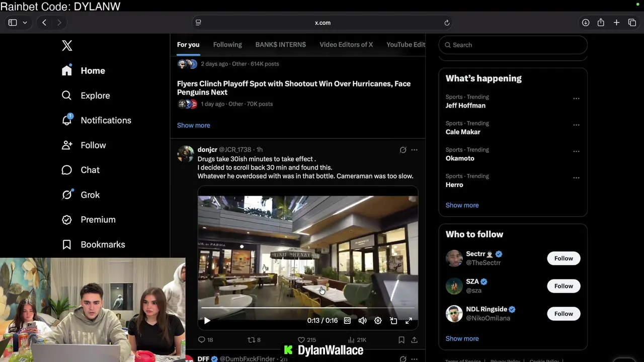Screen dimensions: 644x362
Task: Mute the video with the speaker icon
Action: 362,321
